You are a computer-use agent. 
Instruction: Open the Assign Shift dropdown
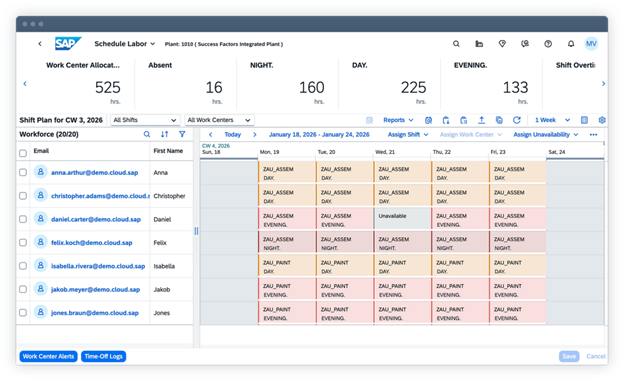[x=408, y=135]
